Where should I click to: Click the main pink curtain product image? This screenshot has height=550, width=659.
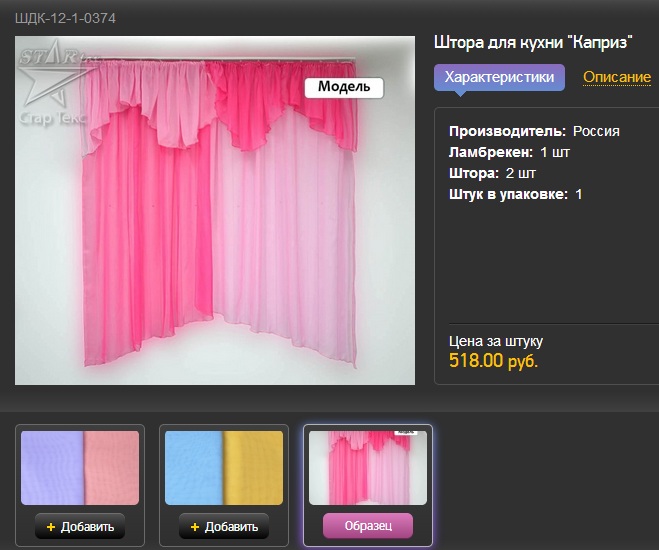[x=215, y=210]
